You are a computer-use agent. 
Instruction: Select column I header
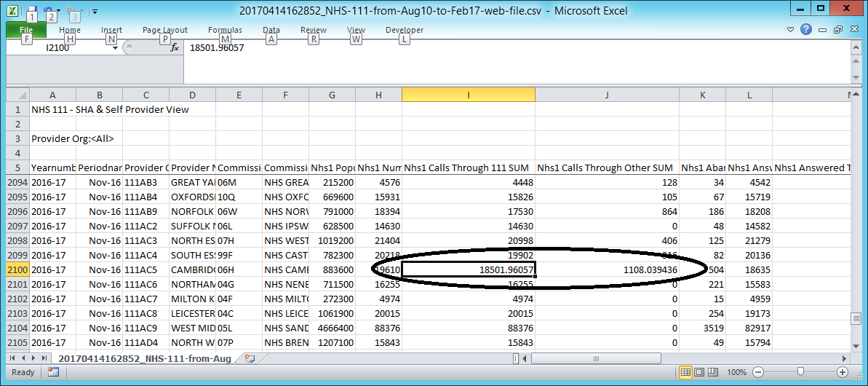coord(469,95)
